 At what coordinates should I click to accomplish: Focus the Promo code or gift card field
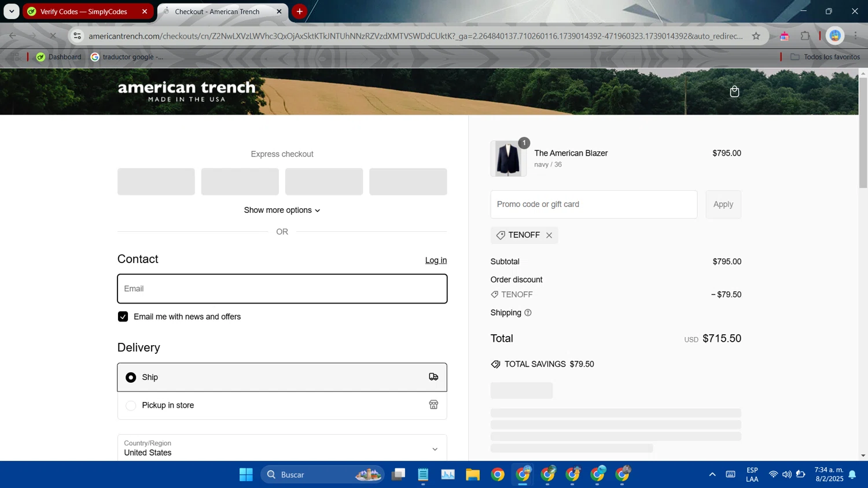click(x=594, y=204)
